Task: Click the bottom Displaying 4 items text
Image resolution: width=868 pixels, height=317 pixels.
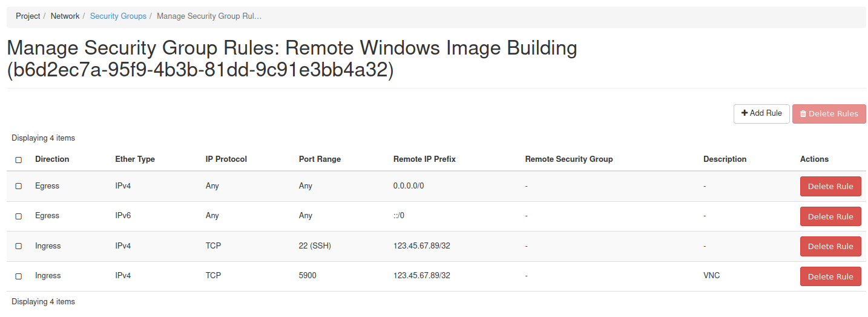Action: pyautogui.click(x=43, y=301)
